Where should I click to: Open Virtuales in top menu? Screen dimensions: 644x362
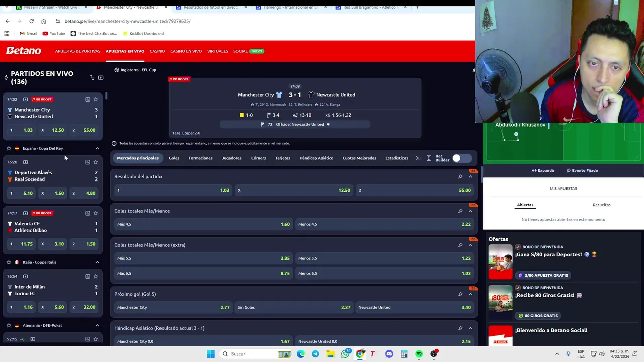(217, 51)
